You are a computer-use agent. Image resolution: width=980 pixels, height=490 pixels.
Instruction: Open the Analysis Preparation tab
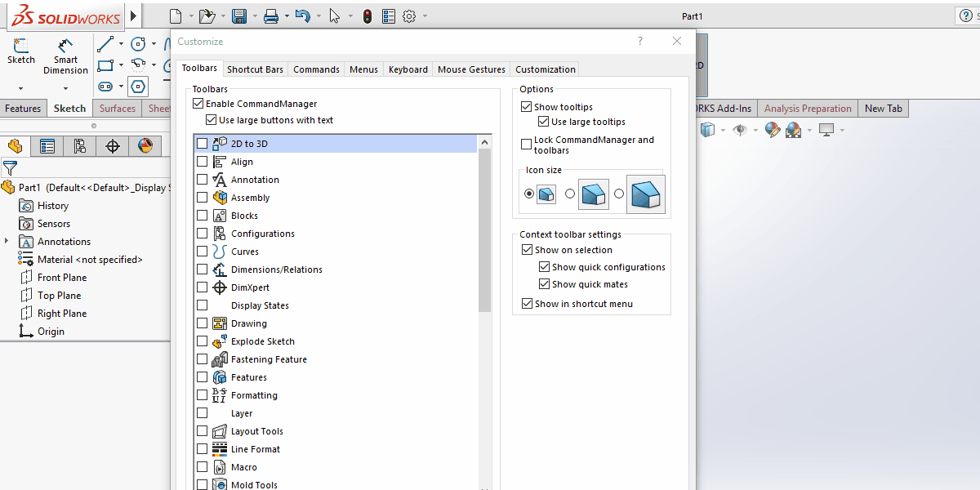808,109
